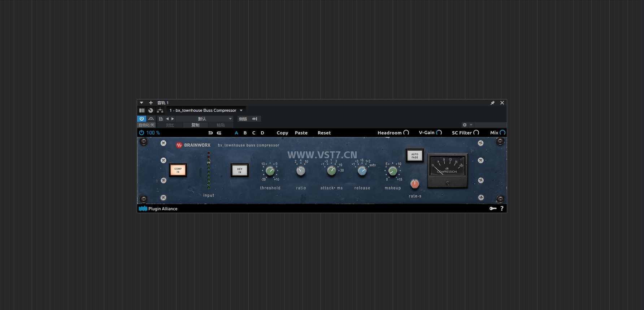The image size is (644, 310).
Task: Toggle the COMP IN lit button
Action: click(x=178, y=170)
